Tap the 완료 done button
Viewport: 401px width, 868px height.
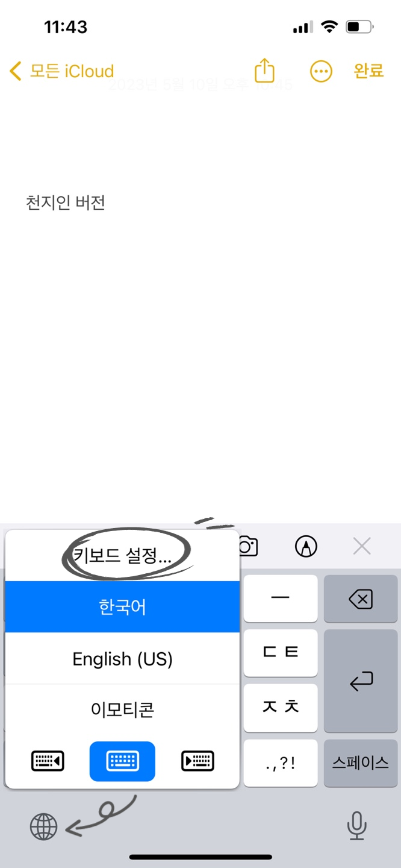(x=368, y=71)
